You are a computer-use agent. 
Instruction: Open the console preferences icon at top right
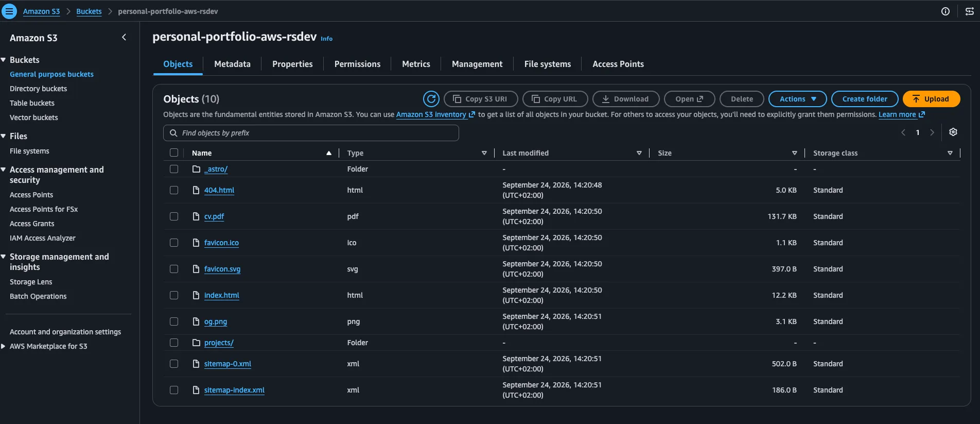click(x=970, y=11)
